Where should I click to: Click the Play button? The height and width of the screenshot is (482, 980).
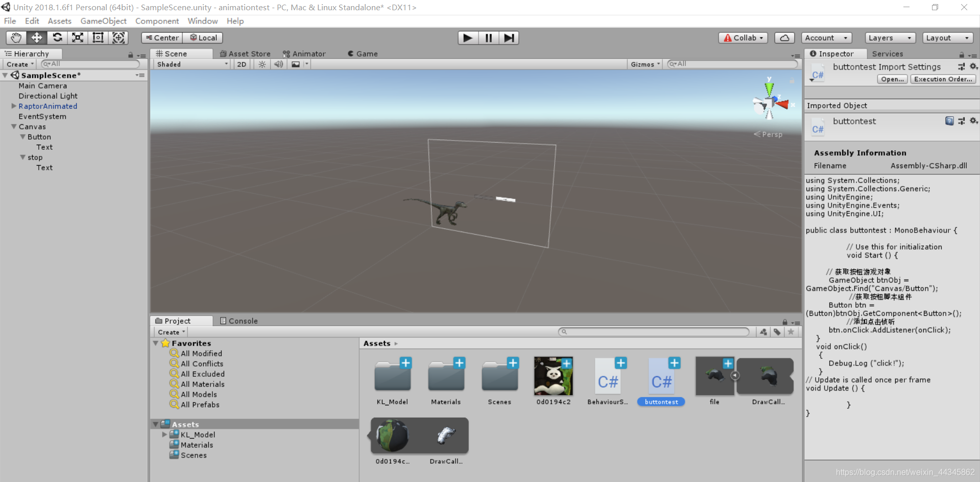tap(468, 38)
